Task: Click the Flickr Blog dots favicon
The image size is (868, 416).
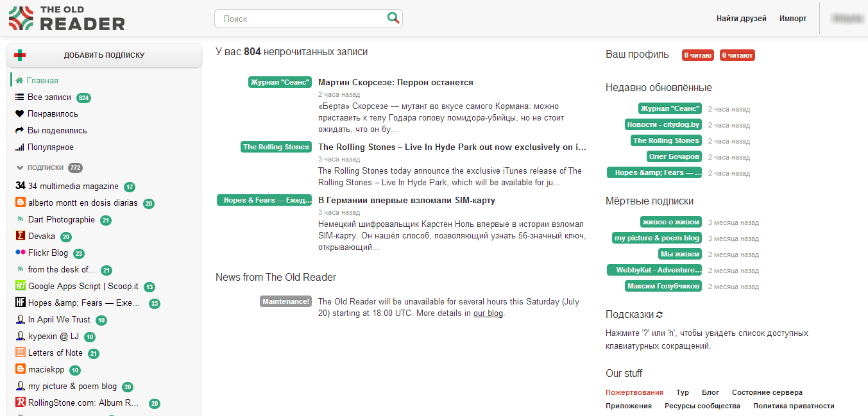Action: (x=21, y=253)
